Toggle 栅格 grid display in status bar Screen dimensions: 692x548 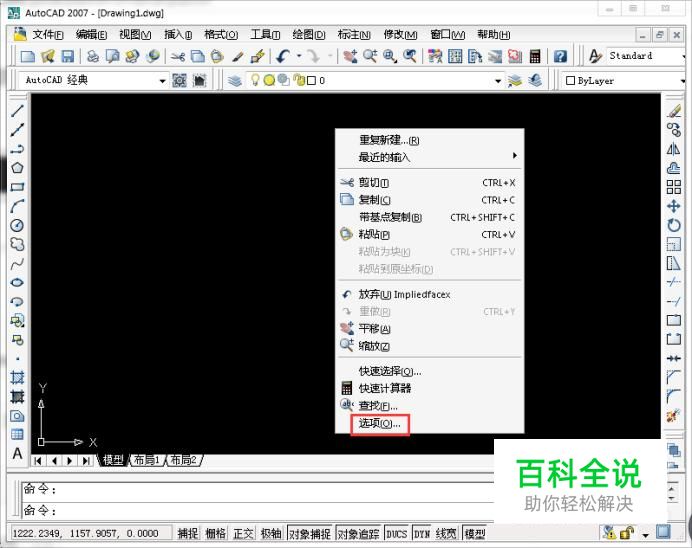pyautogui.click(x=215, y=533)
